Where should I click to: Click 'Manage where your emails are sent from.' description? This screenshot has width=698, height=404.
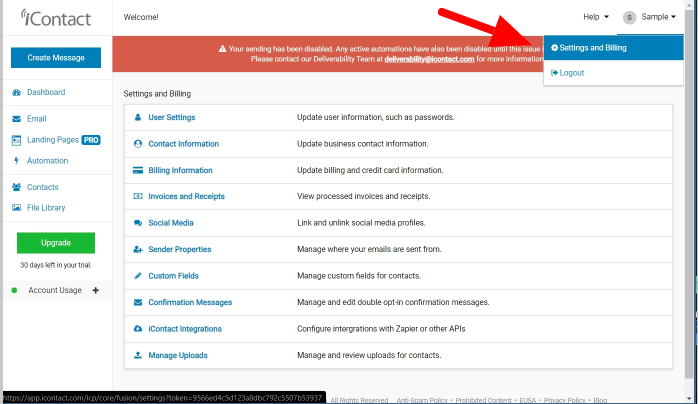click(369, 249)
